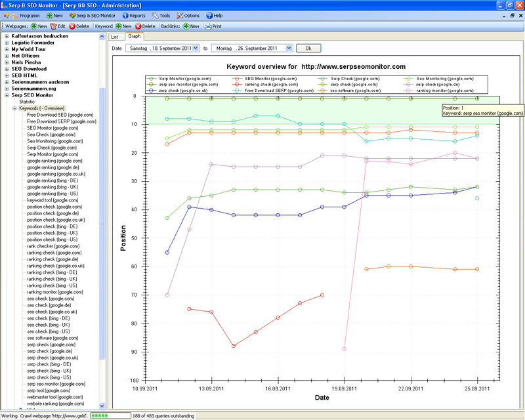525x420 pixels.
Task: Select serp tool [google.com] keyword
Action: pyautogui.click(x=49, y=390)
